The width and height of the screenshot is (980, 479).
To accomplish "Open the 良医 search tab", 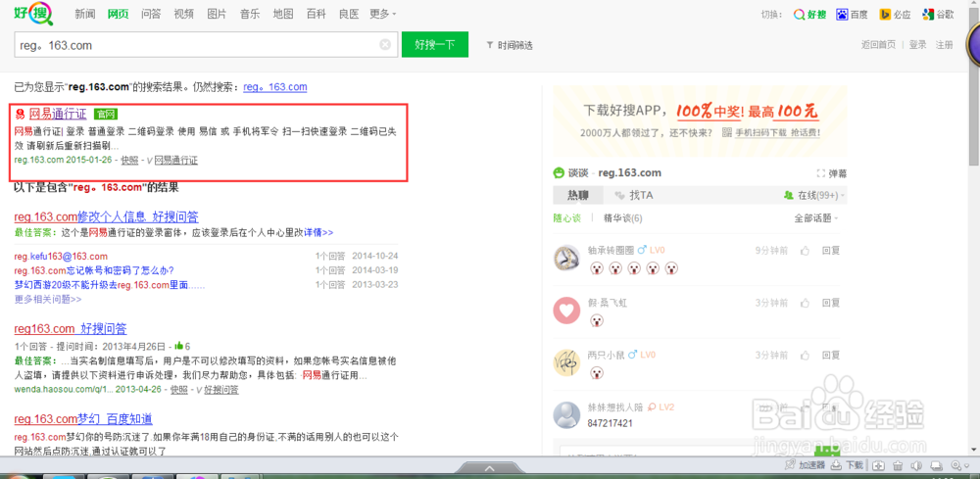I will pos(349,14).
